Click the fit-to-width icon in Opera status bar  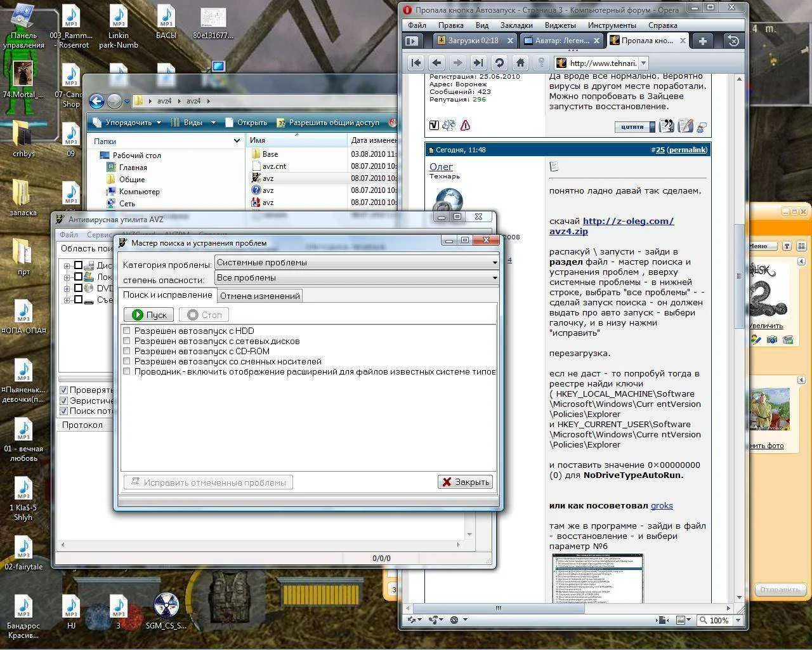pyautogui.click(x=664, y=620)
